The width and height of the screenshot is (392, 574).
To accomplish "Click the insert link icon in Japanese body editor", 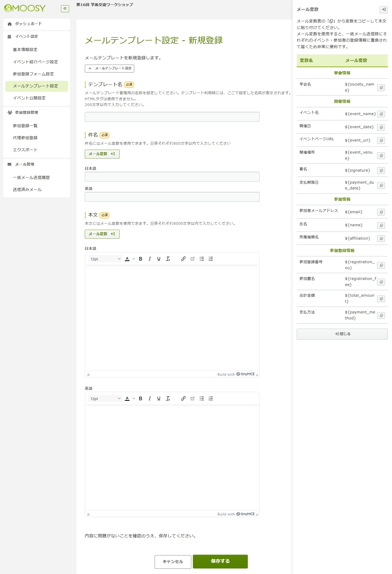I will 183,259.
